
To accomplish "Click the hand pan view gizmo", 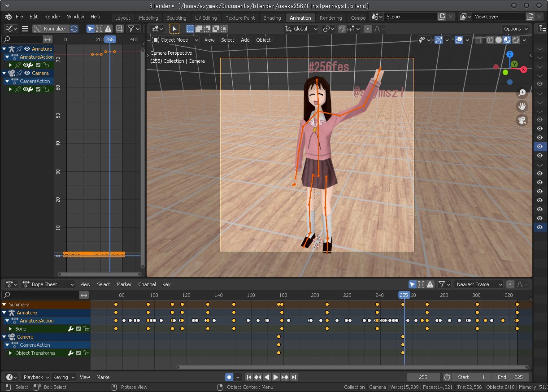I will 522,106.
